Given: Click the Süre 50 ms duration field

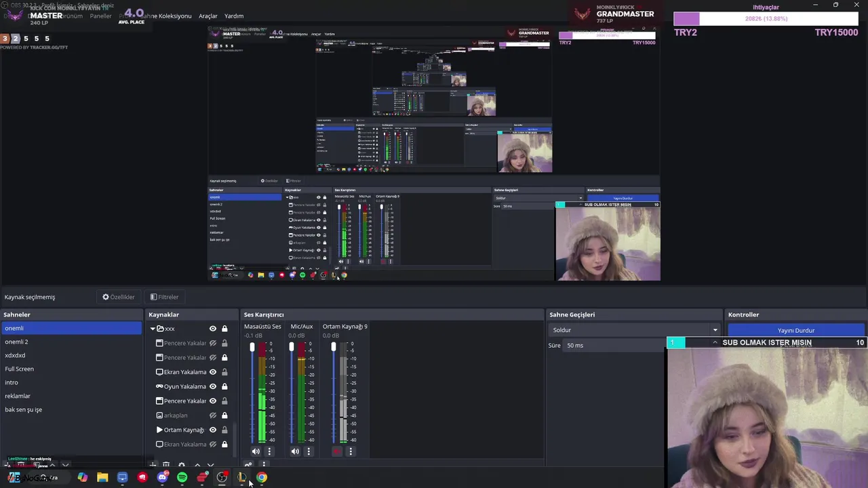Looking at the screenshot, I should pyautogui.click(x=614, y=346).
